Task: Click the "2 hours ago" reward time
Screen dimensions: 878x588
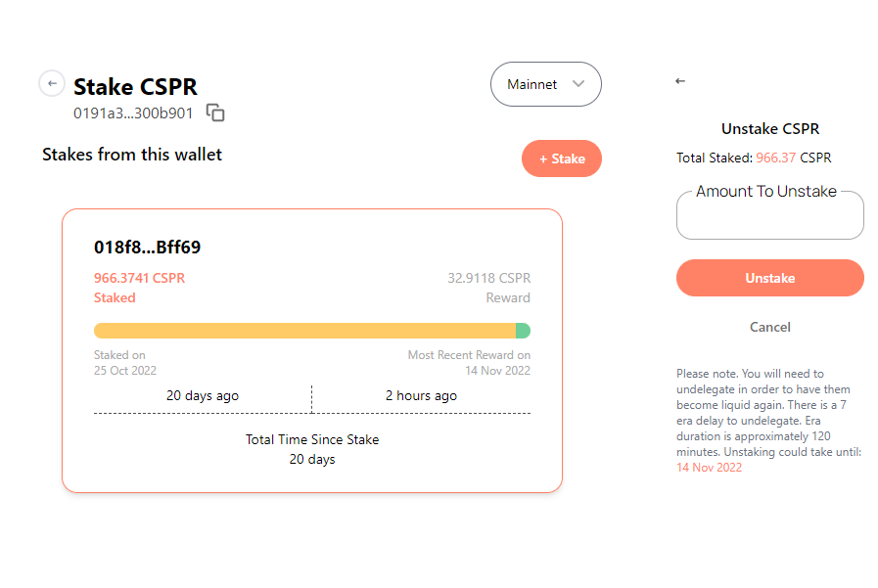Action: click(x=421, y=396)
